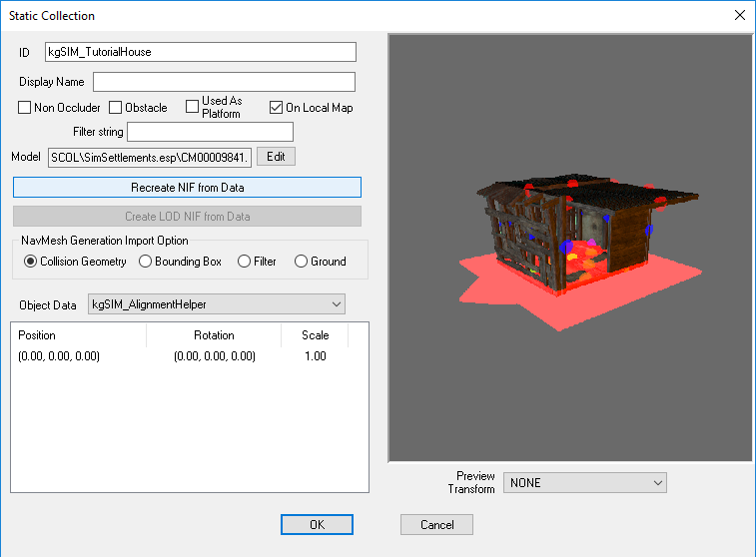
Task: Click the OK button
Action: tap(317, 525)
